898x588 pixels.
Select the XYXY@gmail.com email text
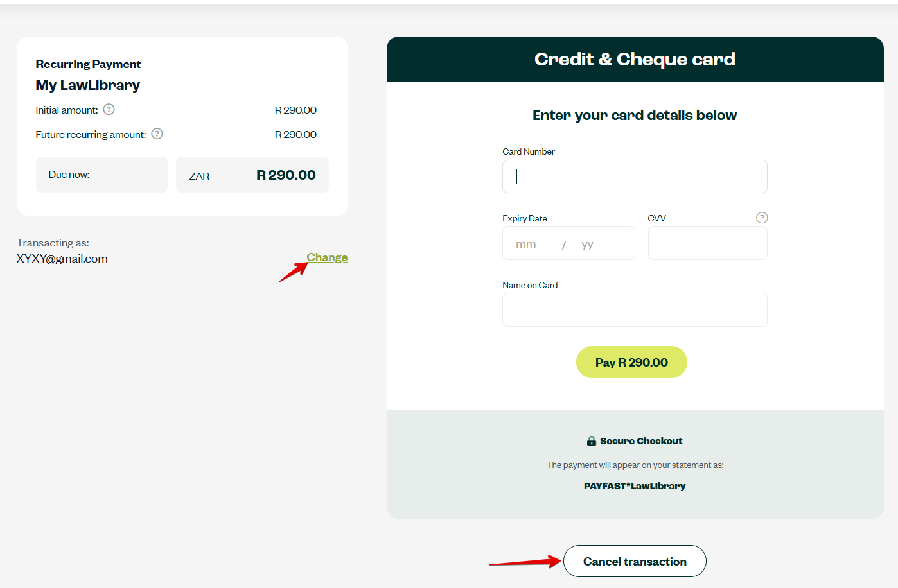click(62, 259)
